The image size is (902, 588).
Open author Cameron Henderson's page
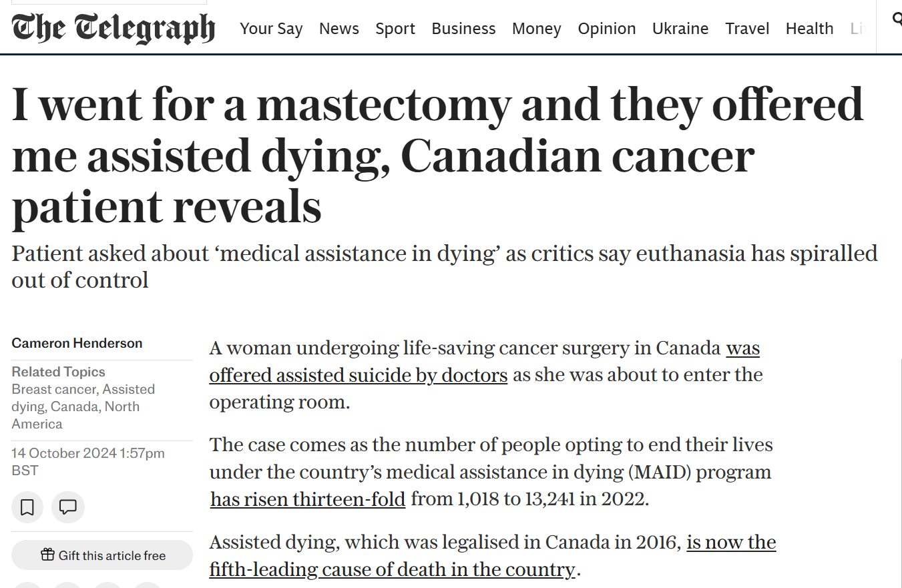pyautogui.click(x=77, y=343)
